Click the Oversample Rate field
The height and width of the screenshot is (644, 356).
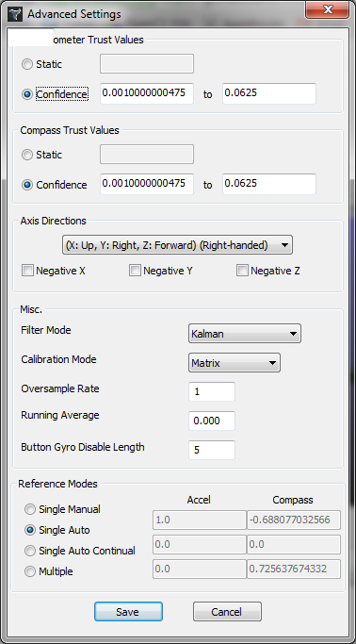pyautogui.click(x=212, y=391)
